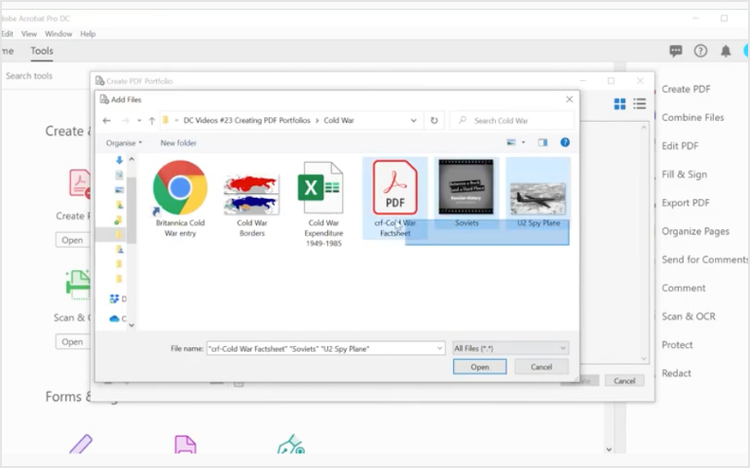Screen dimensions: 750x468
Task: Open Edit PDF in right pane
Action: 680,146
